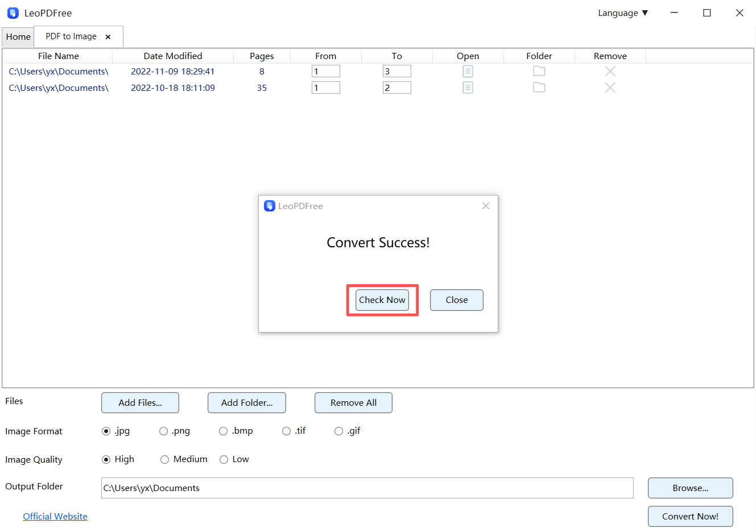Select the .gif image format
756x532 pixels.
338,431
